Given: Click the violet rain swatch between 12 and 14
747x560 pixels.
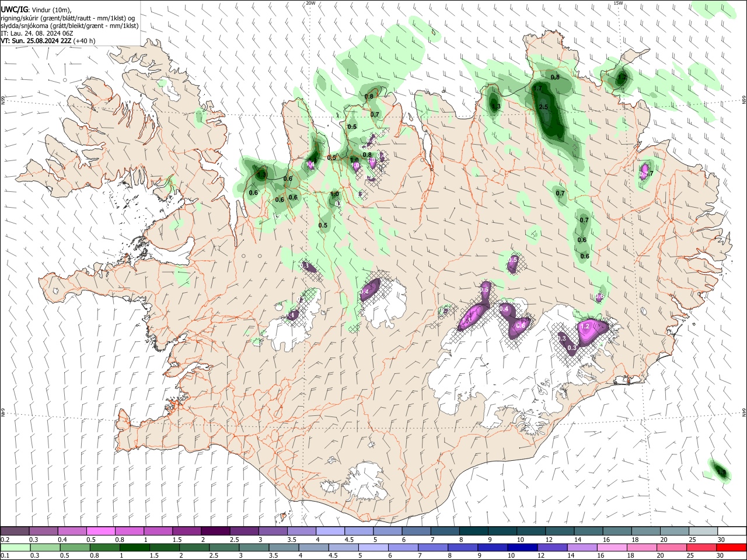Looking at the screenshot, I should pyautogui.click(x=553, y=547).
